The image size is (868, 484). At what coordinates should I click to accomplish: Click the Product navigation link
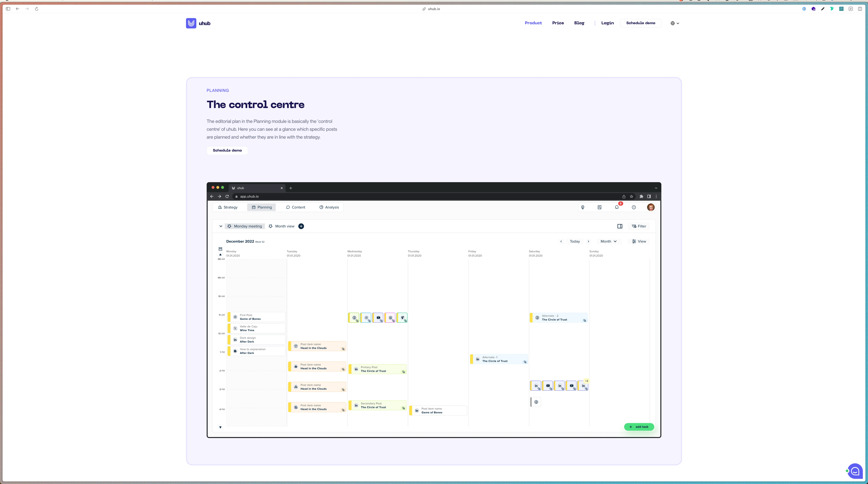pos(533,23)
